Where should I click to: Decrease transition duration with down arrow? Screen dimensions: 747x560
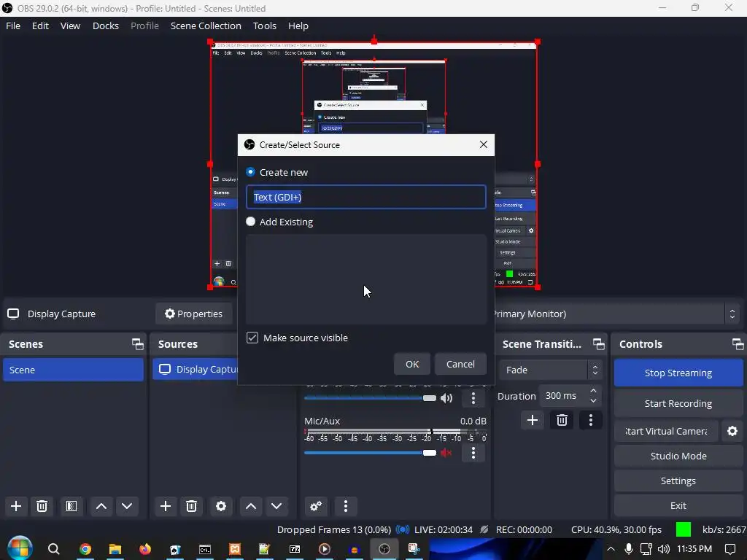(x=593, y=401)
